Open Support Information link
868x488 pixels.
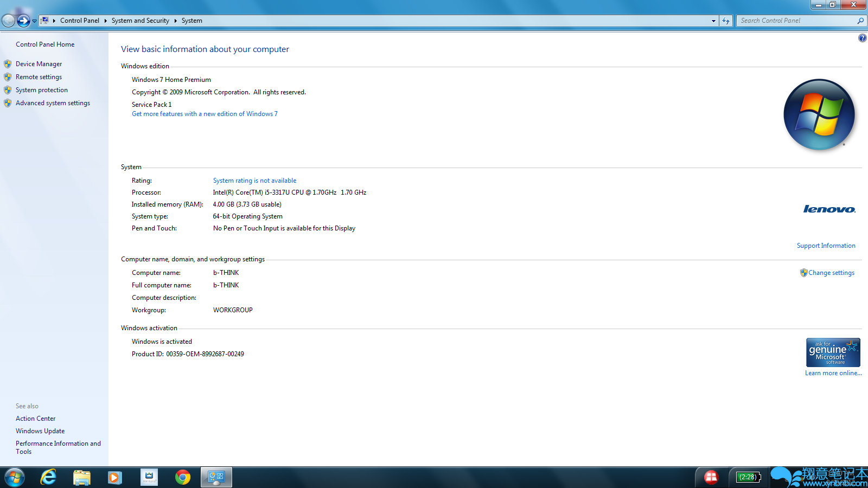pyautogui.click(x=826, y=246)
